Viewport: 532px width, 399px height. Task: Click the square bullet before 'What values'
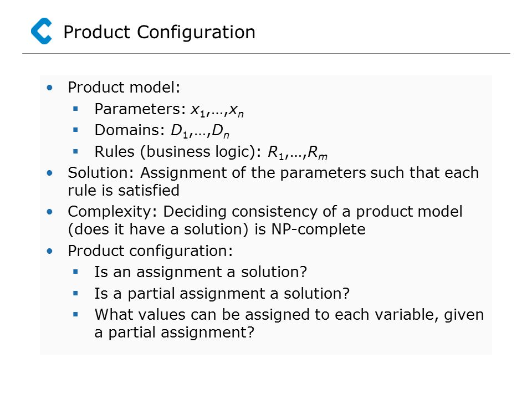click(x=76, y=314)
